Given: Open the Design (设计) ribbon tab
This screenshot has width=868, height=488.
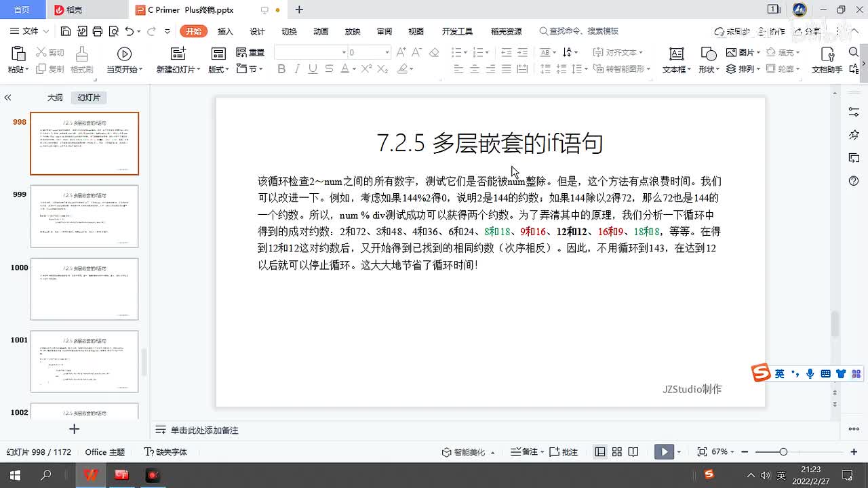Looking at the screenshot, I should click(x=257, y=31).
